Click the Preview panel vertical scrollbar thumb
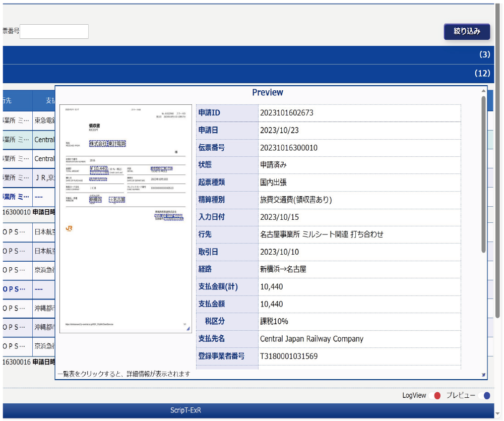This screenshot has width=504, height=421. click(x=483, y=174)
